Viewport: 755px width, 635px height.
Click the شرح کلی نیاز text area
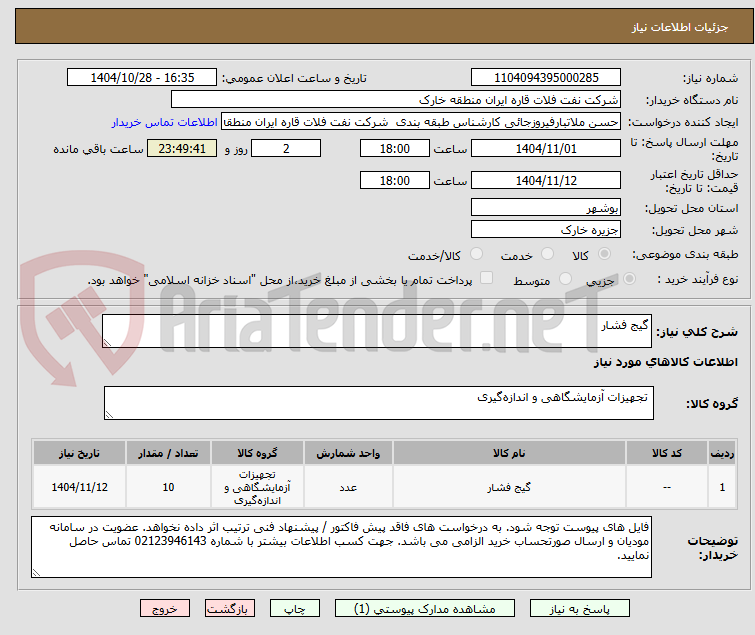click(377, 331)
